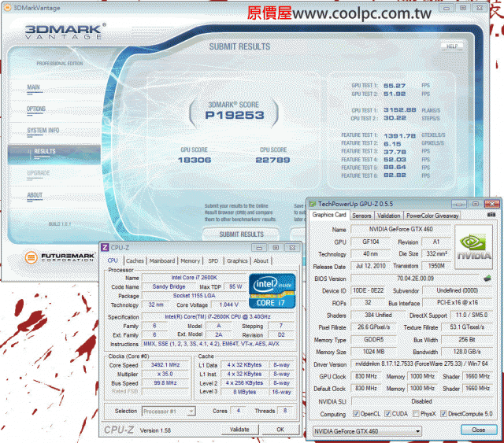Click the Intel Core i7 logo
Screen dimensions: 504x443
point(272,291)
